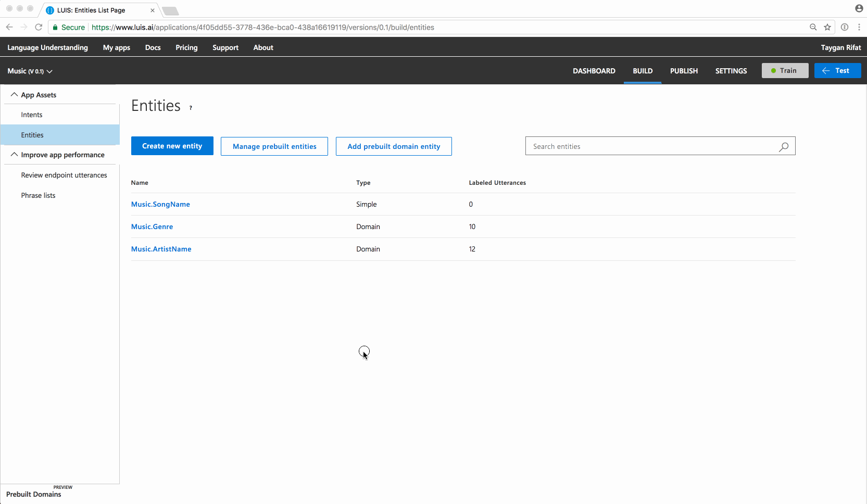The width and height of the screenshot is (867, 504).
Task: Switch to the DASHBOARD tab
Action: pos(594,71)
